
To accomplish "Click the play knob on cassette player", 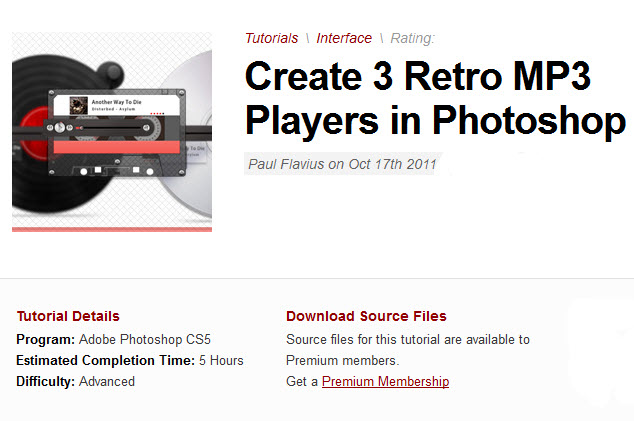I will [60, 128].
